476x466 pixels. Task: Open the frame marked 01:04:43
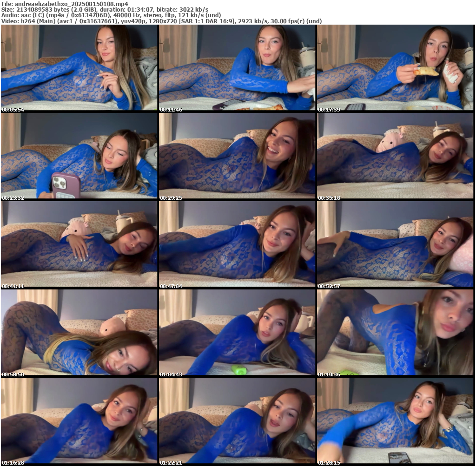(x=237, y=333)
